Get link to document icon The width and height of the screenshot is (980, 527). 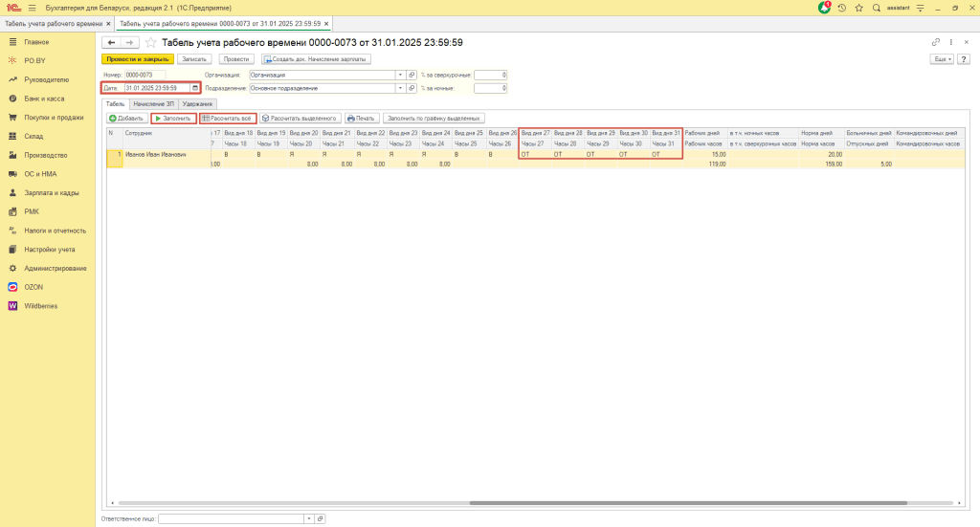pyautogui.click(x=936, y=42)
